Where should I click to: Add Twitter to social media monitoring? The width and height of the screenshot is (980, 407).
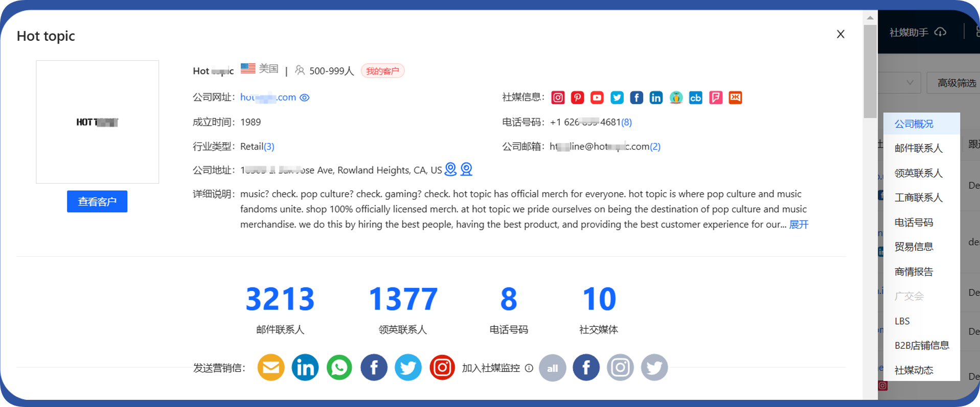(654, 368)
